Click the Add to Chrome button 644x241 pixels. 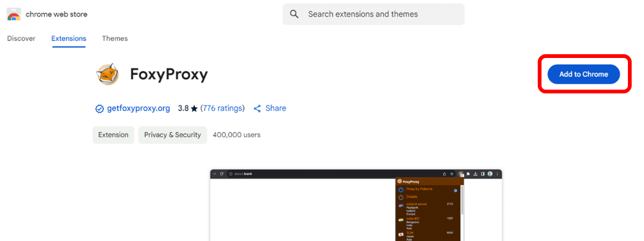click(x=584, y=74)
